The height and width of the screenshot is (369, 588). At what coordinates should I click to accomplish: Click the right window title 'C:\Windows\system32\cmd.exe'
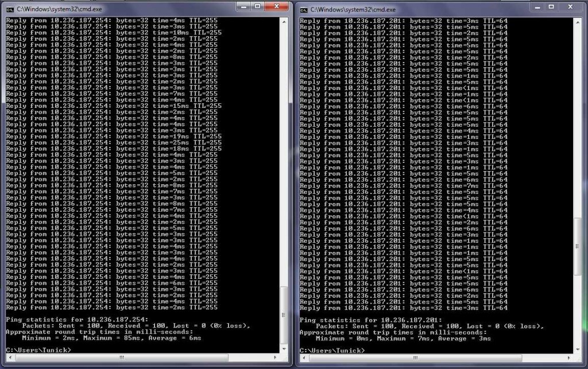(353, 9)
